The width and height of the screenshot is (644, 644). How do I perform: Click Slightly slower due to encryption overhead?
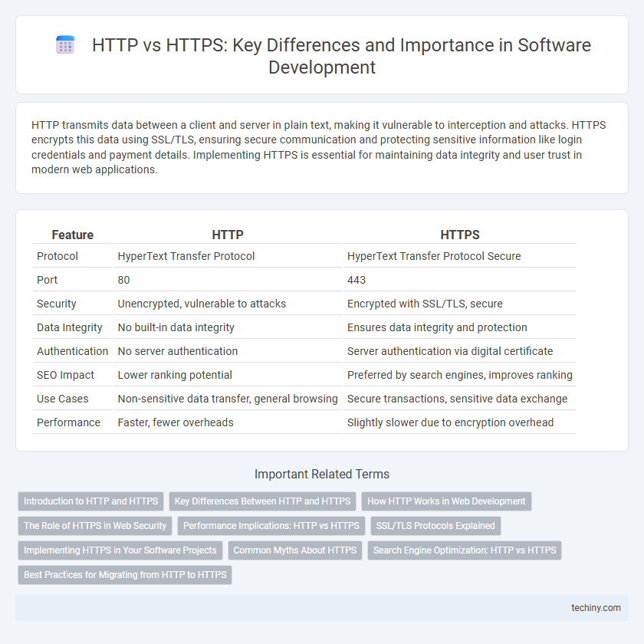pos(460,423)
